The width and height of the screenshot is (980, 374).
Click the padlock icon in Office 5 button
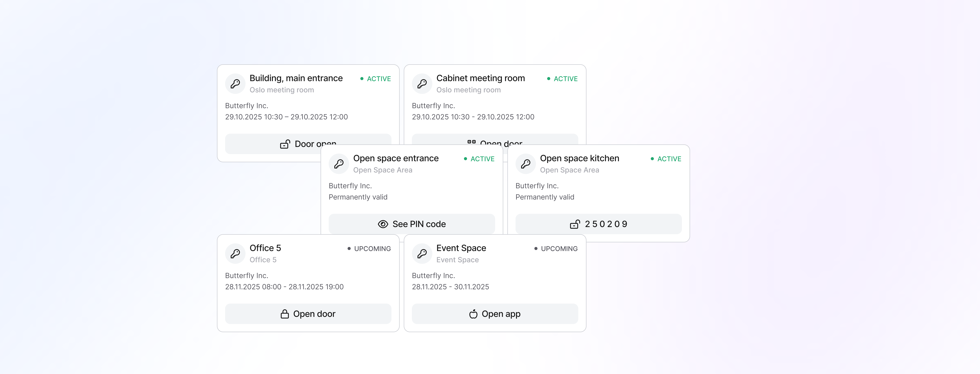(285, 314)
